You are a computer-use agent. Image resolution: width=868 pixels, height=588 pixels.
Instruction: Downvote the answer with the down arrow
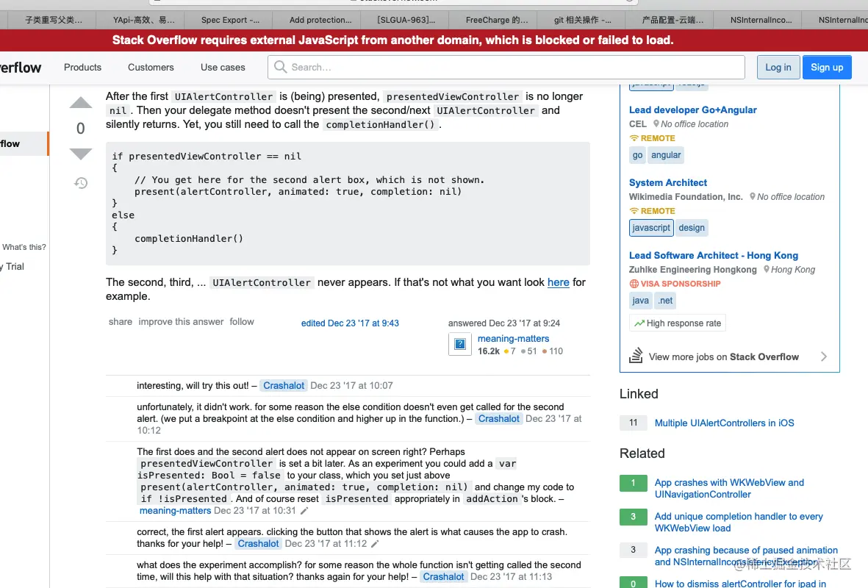coord(81,154)
